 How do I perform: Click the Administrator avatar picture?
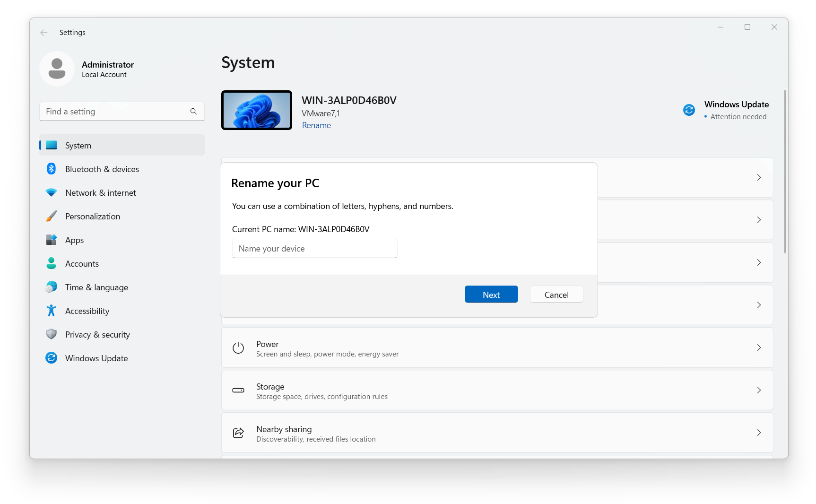point(57,69)
